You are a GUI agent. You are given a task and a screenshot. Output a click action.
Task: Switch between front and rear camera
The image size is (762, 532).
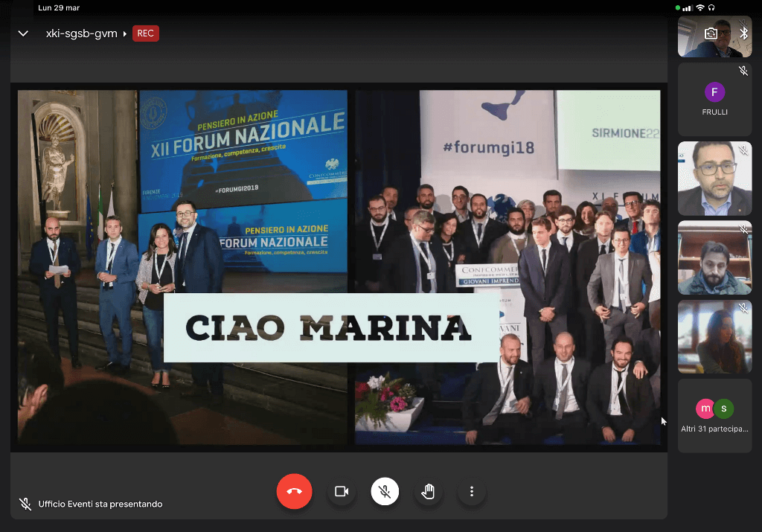[x=711, y=33]
